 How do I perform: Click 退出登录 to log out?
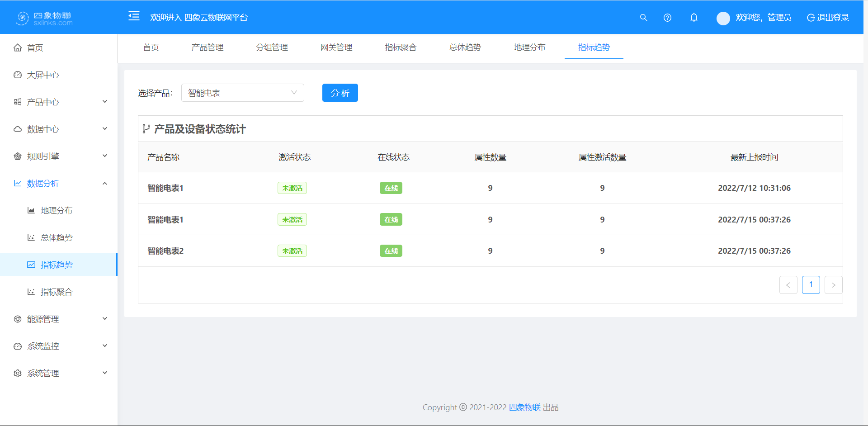(x=833, y=18)
